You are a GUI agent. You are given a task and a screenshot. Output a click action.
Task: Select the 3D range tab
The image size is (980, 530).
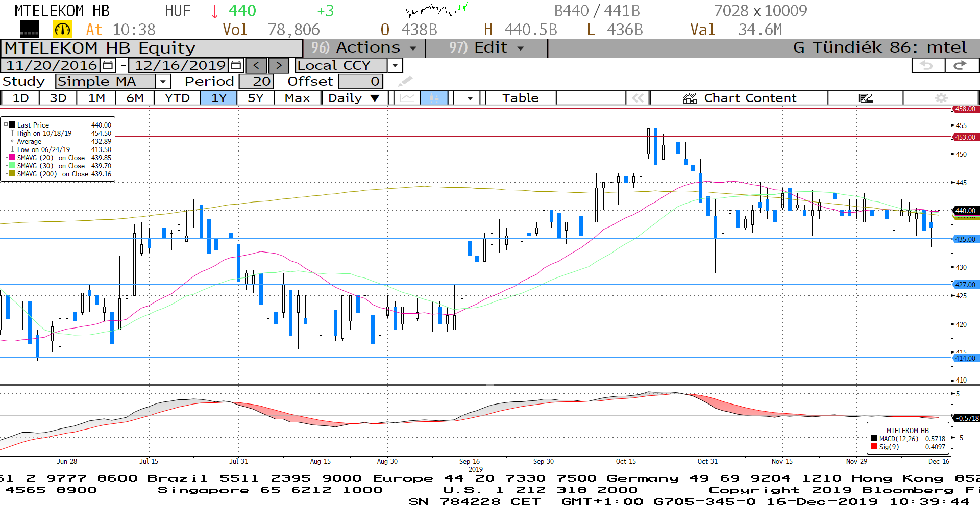[58, 98]
